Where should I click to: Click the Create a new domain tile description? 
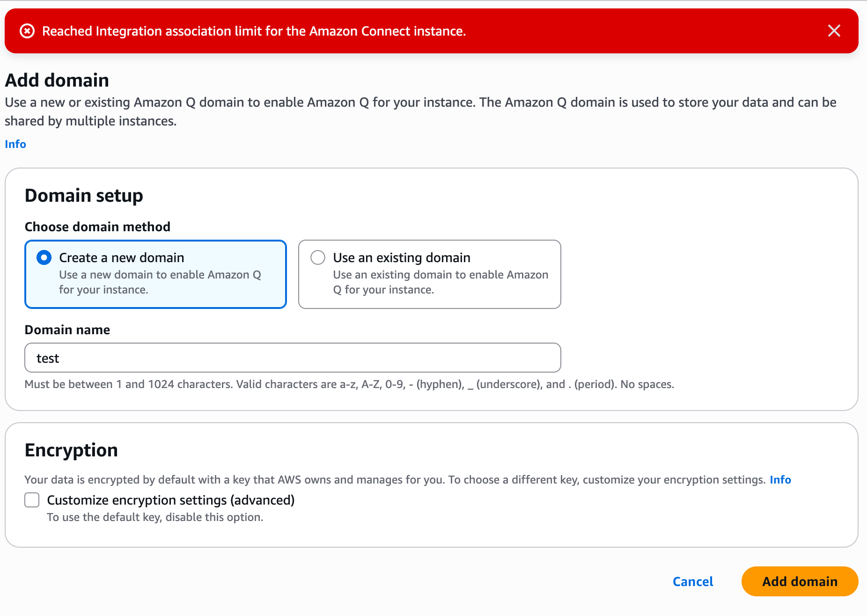pos(160,282)
